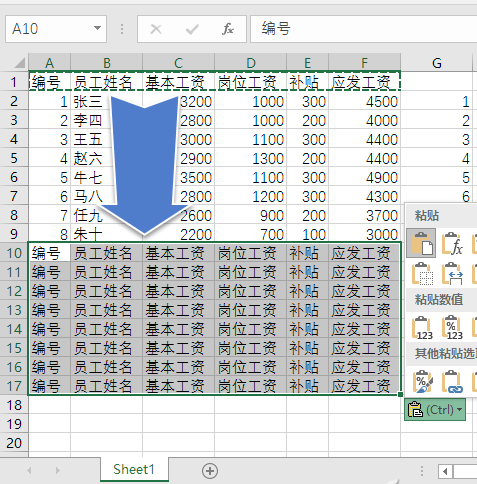Click cell B6 containing 牛七

107,177
